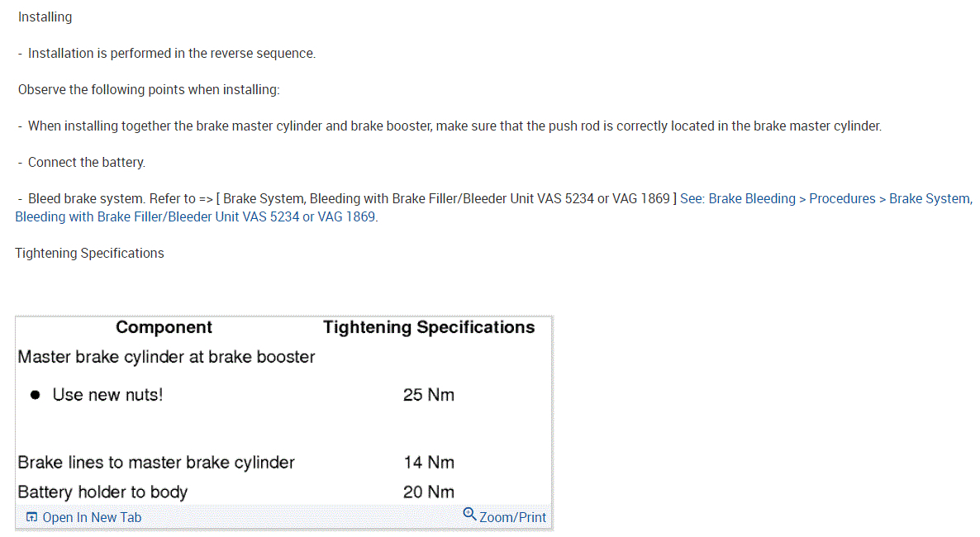This screenshot has width=980, height=537.
Task: Click the 'Installing' heading text
Action: point(45,17)
